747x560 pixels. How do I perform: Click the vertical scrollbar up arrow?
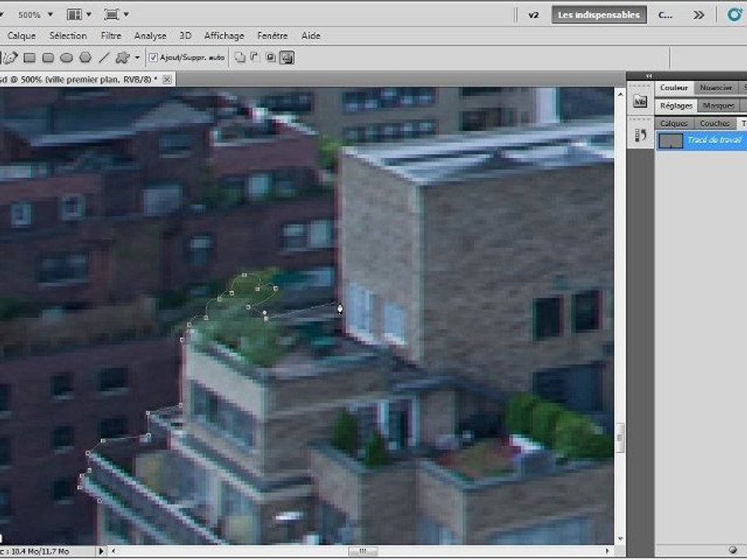coord(620,94)
